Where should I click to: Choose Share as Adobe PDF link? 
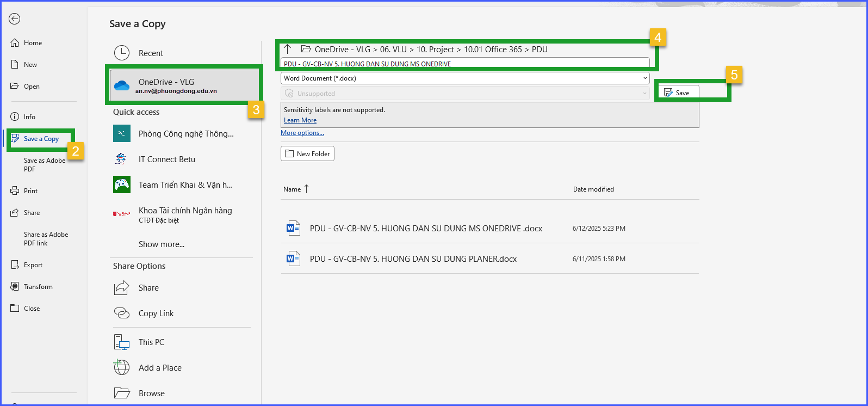46,239
